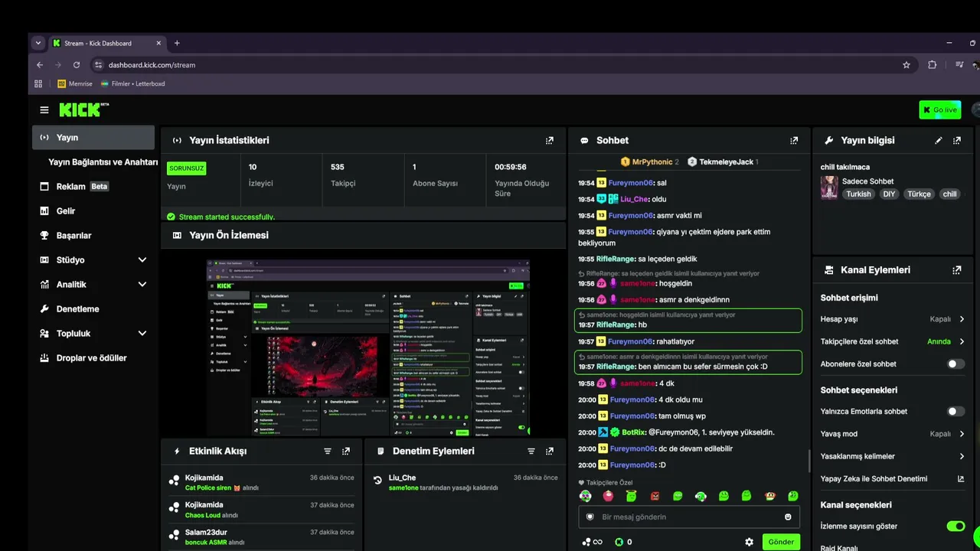Viewport: 980px width, 551px height.
Task: Open Droplar ve ödüller page
Action: 93,358
